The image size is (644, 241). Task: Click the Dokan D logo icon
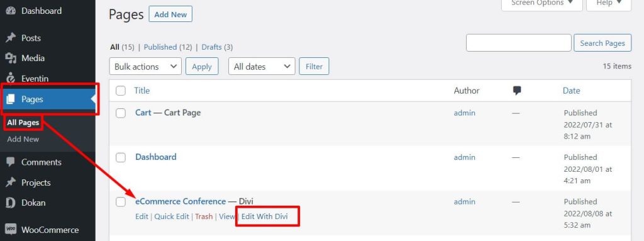click(x=11, y=203)
